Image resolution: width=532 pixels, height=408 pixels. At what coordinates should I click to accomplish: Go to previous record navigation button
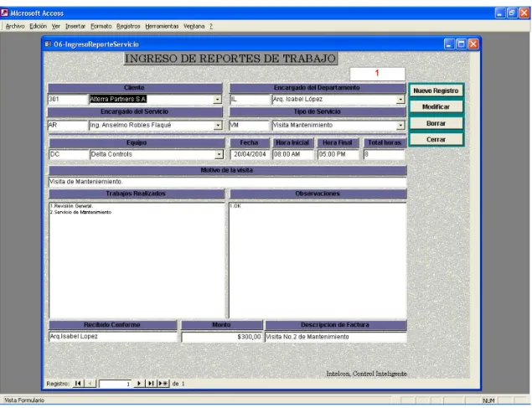[90, 383]
